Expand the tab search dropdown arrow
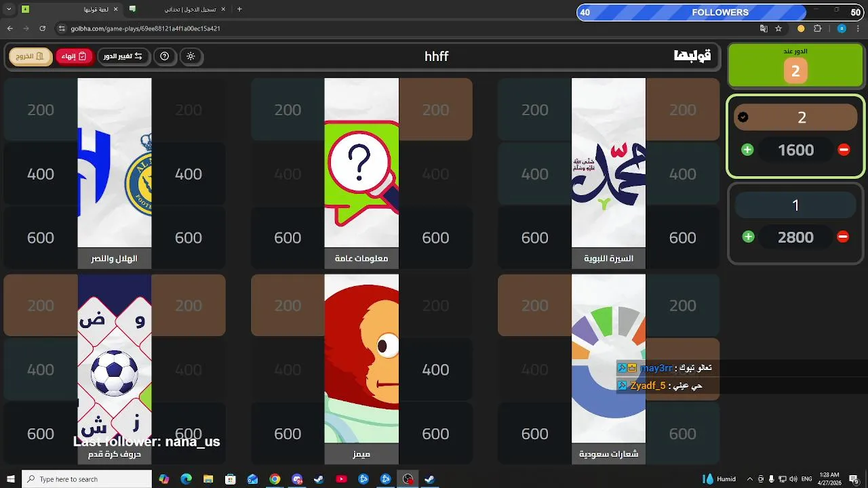 (9, 9)
